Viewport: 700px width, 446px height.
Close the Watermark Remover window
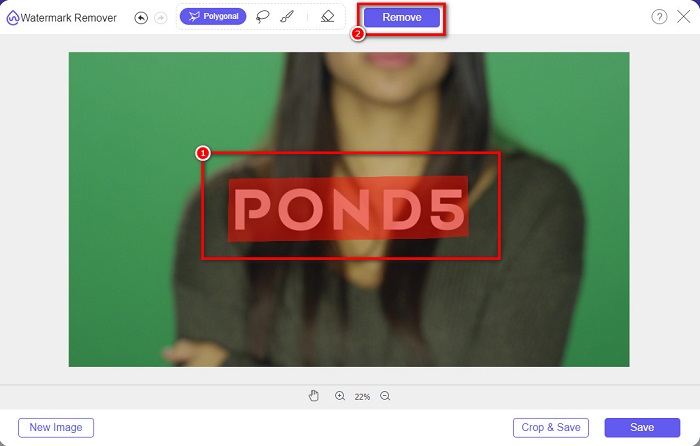point(684,17)
